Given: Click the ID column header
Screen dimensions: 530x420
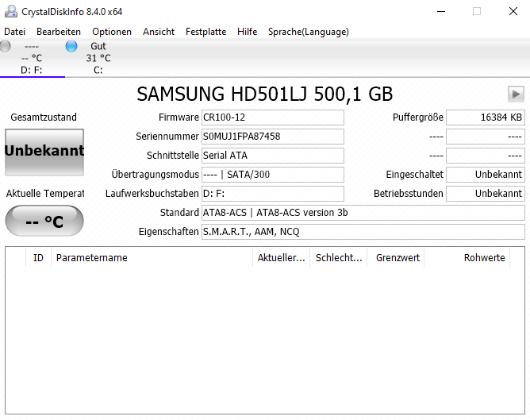Looking at the screenshot, I should point(38,258).
